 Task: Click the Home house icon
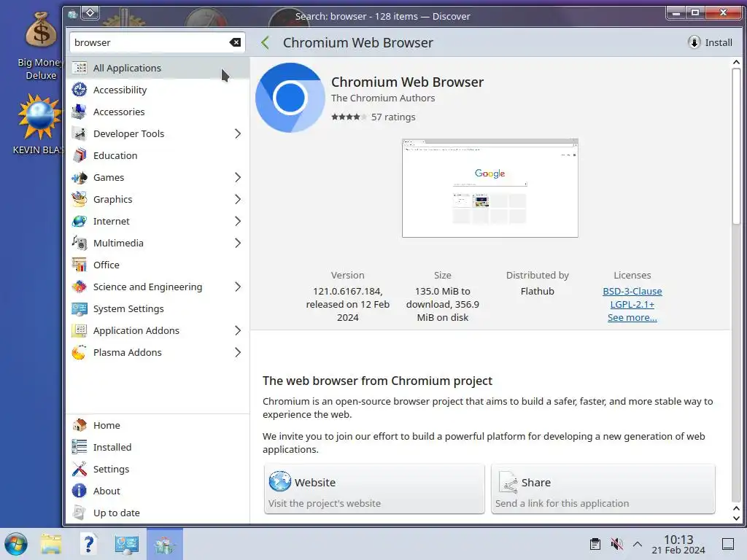tap(79, 425)
